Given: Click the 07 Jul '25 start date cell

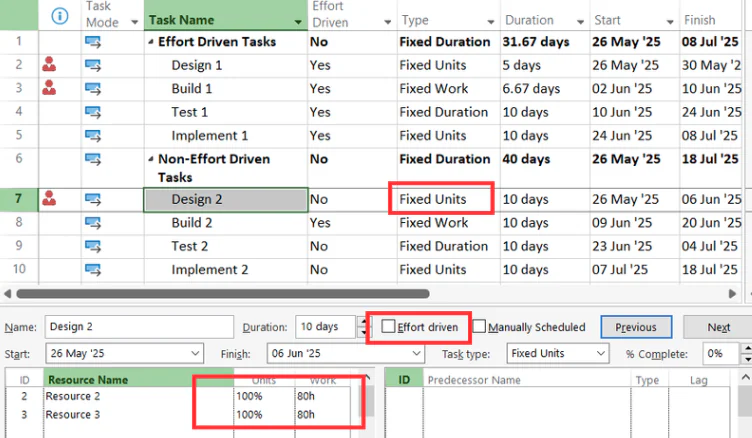Looking at the screenshot, I should coord(634,270).
